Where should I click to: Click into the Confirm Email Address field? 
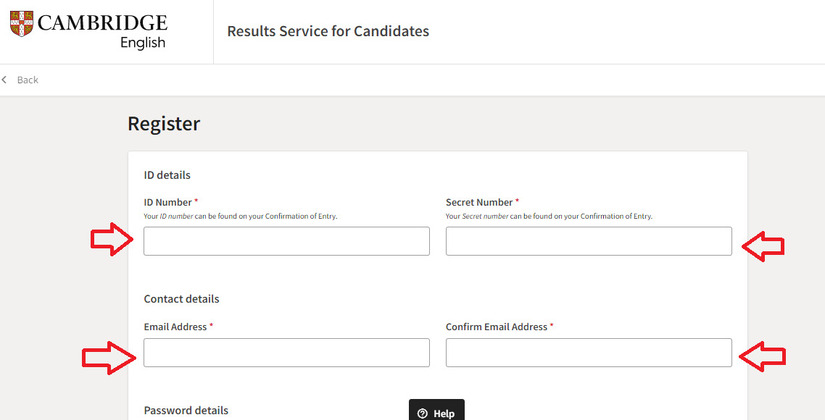588,353
